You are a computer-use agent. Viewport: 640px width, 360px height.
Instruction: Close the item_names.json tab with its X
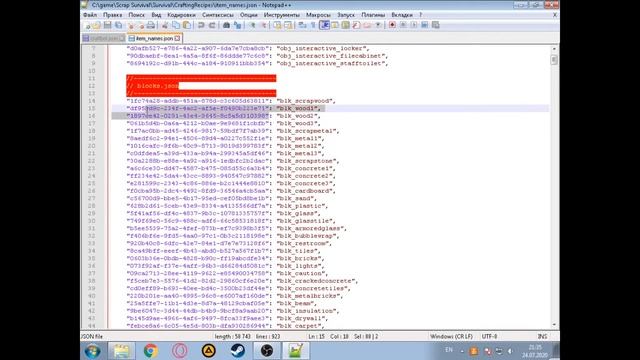pos(177,38)
